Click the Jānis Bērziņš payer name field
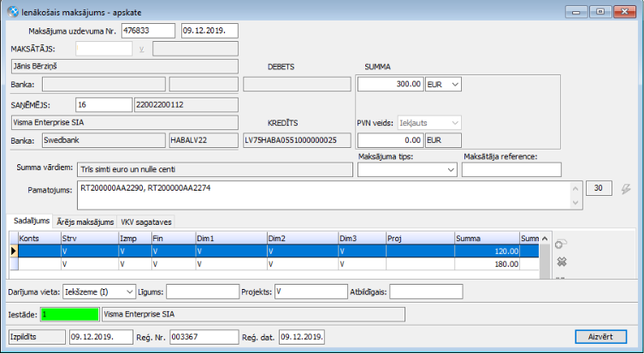This screenshot has height=354, width=644. (x=125, y=66)
